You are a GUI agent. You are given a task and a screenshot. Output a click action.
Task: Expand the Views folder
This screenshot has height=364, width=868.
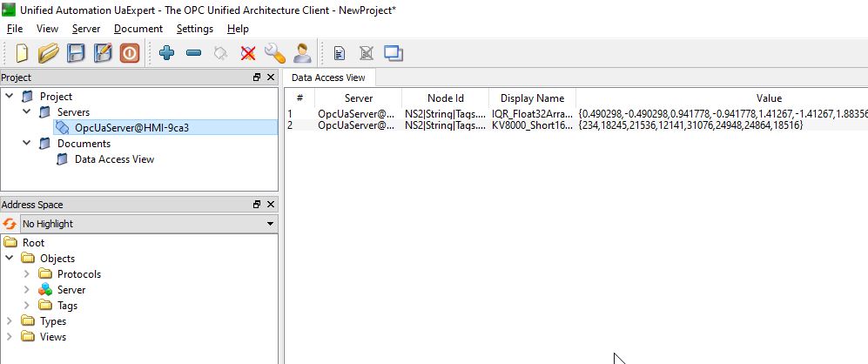[x=10, y=337]
